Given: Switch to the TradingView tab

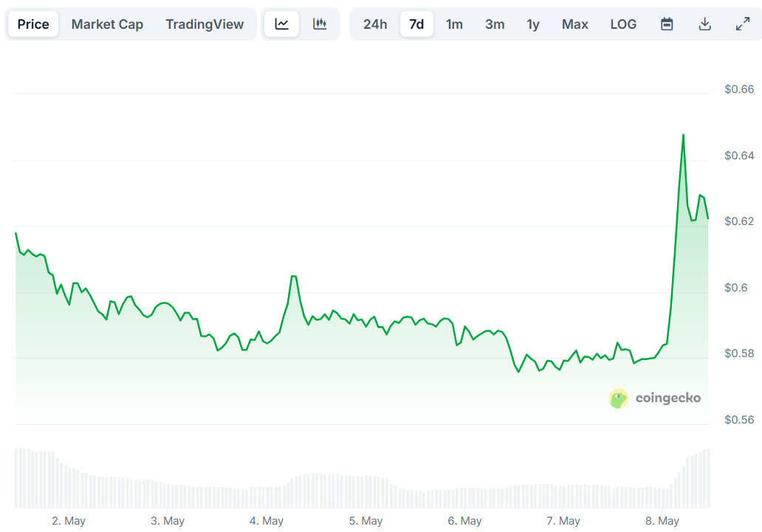Looking at the screenshot, I should (x=205, y=24).
